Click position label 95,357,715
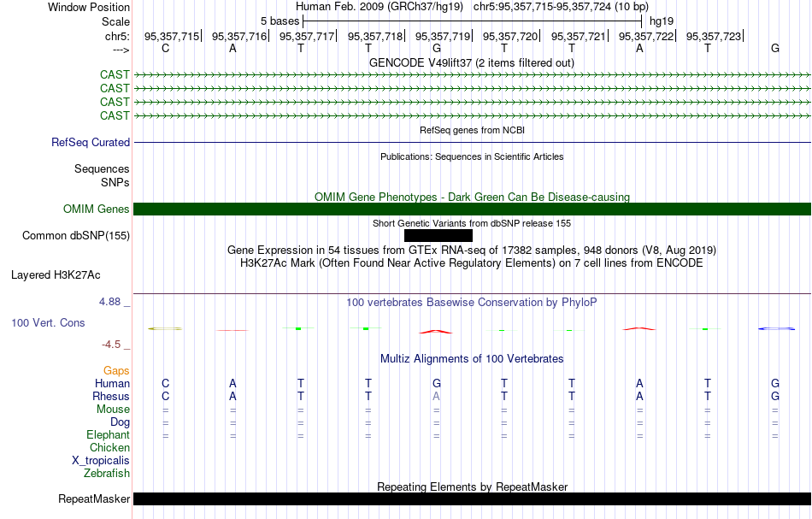This screenshot has width=812, height=519. click(172, 36)
